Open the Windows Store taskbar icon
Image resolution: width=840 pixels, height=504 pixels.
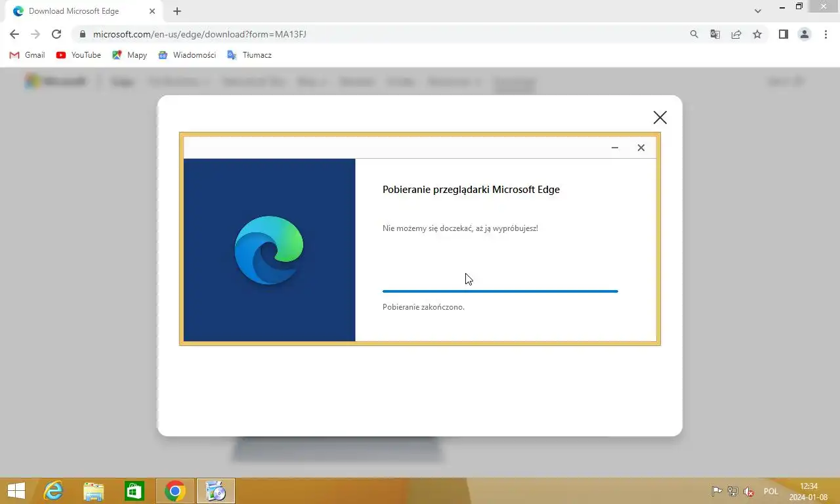[135, 491]
